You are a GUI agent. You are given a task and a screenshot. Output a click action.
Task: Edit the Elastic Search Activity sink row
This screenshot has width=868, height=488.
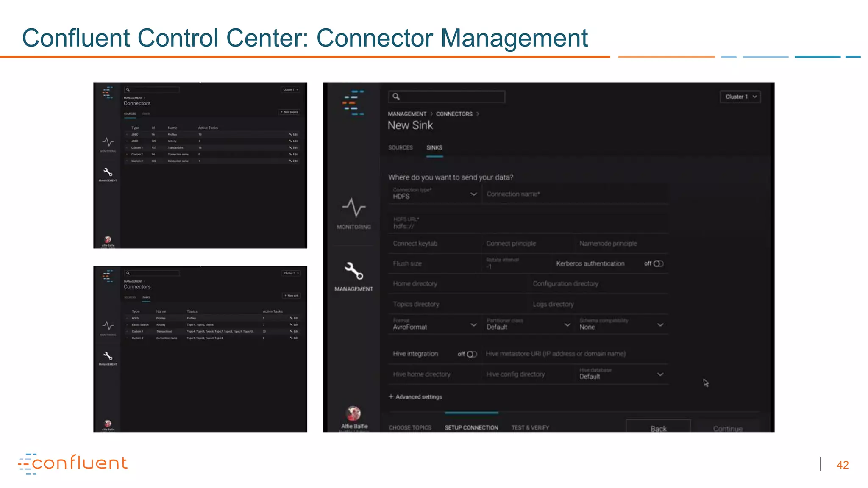[x=294, y=325]
